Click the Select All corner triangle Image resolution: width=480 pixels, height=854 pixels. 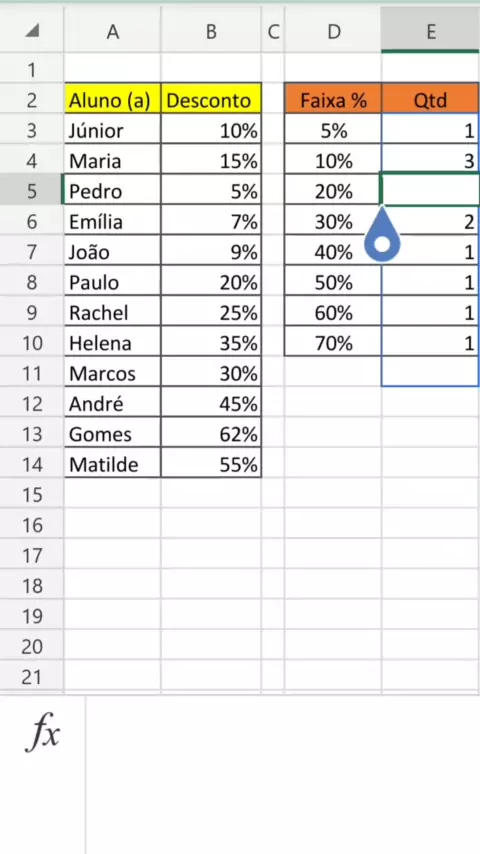point(32,32)
